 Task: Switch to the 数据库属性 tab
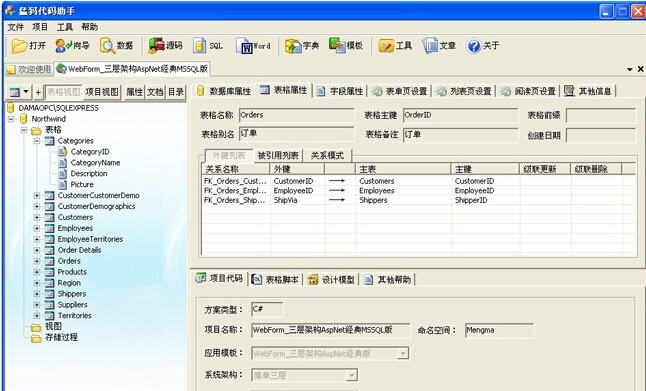tap(224, 91)
